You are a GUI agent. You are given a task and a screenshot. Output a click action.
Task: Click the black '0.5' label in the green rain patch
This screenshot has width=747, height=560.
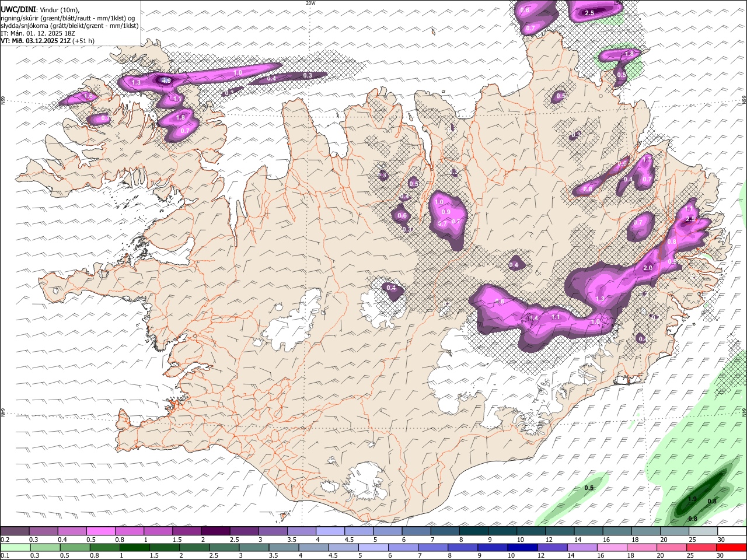click(x=589, y=488)
